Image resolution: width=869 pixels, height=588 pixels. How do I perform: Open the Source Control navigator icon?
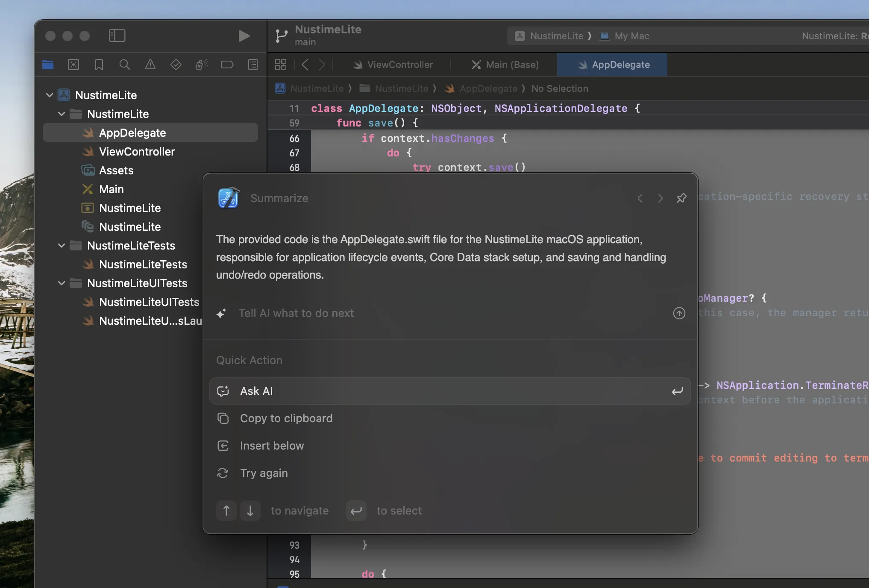coord(73,65)
